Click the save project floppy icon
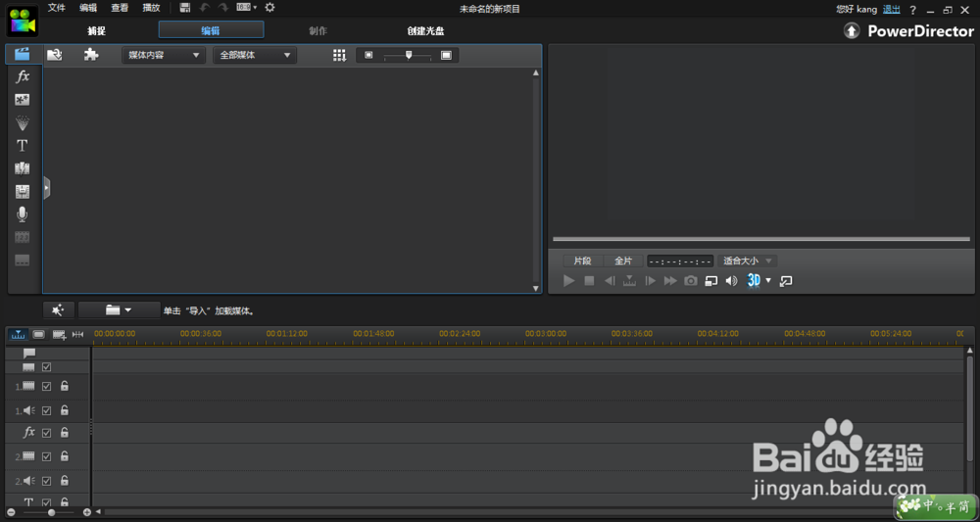The image size is (980, 522). tap(185, 8)
